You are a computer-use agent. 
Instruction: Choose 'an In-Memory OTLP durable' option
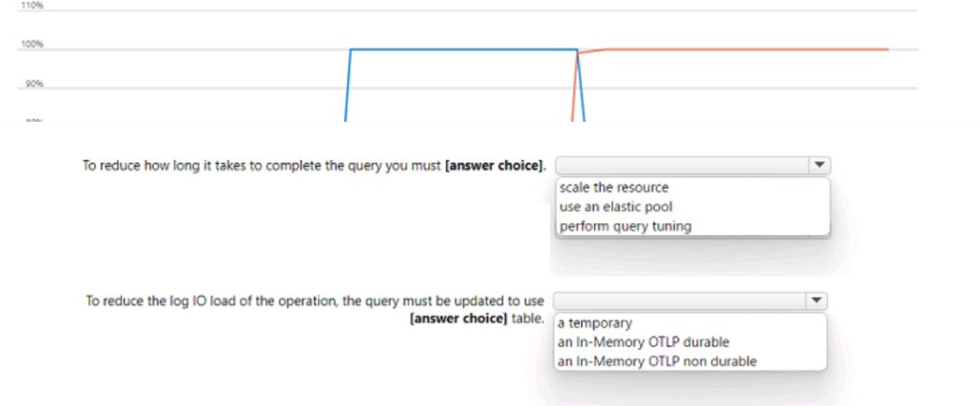point(643,342)
